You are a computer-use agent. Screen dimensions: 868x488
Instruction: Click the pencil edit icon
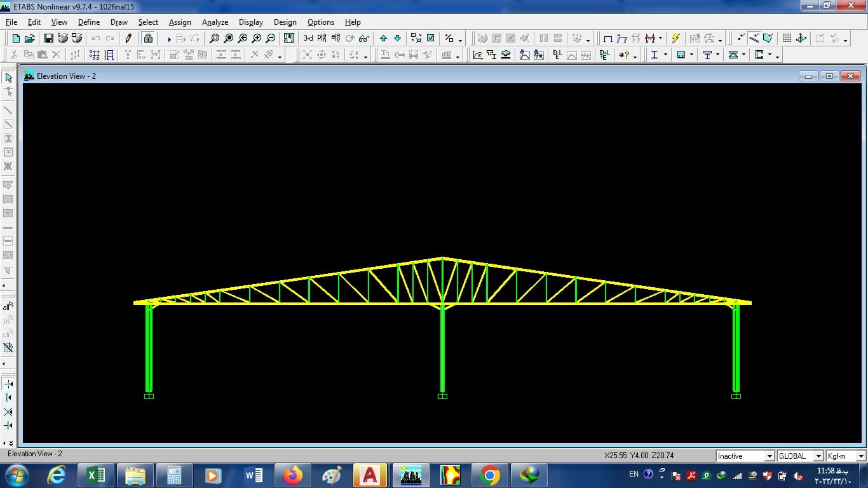coord(128,38)
